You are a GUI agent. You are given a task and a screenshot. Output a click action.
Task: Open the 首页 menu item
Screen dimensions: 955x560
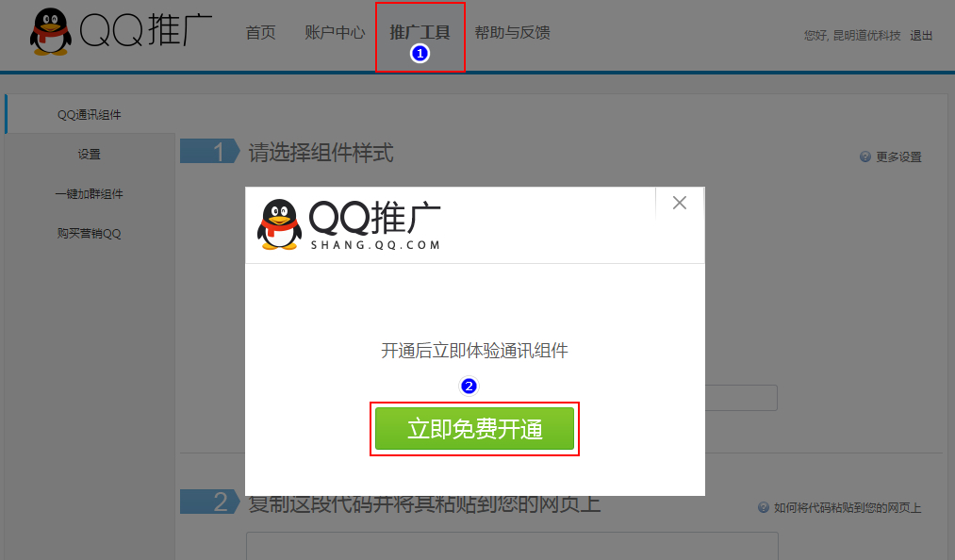click(x=261, y=32)
